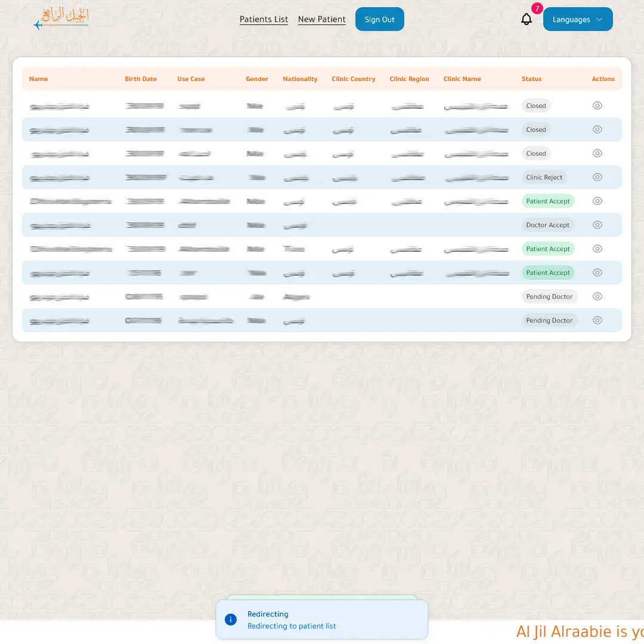Image resolution: width=644 pixels, height=644 pixels.
Task: Click the eye icon for the Clinic Reject patient
Action: click(x=597, y=177)
